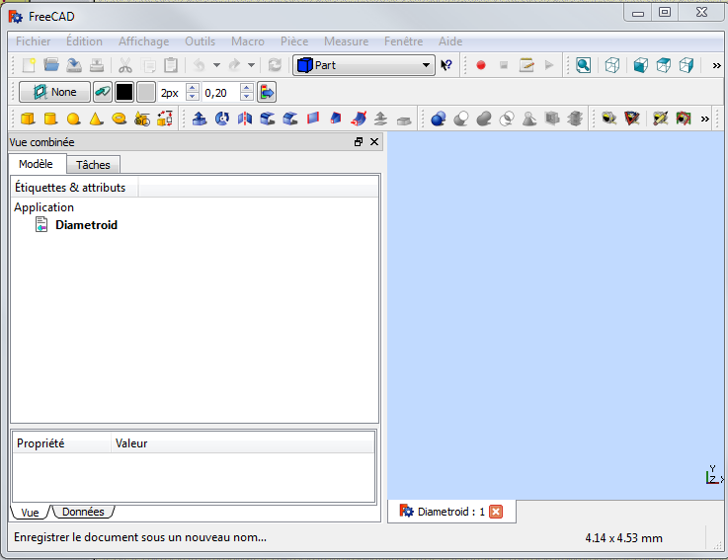Expand the view toolbar overflow chevron
The width and height of the screenshot is (728, 560).
pos(716,66)
